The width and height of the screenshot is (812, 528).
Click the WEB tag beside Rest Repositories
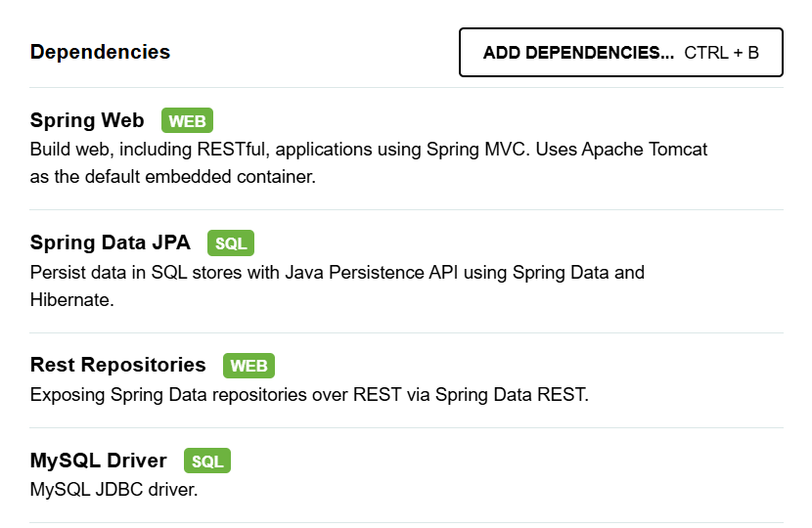pos(248,366)
